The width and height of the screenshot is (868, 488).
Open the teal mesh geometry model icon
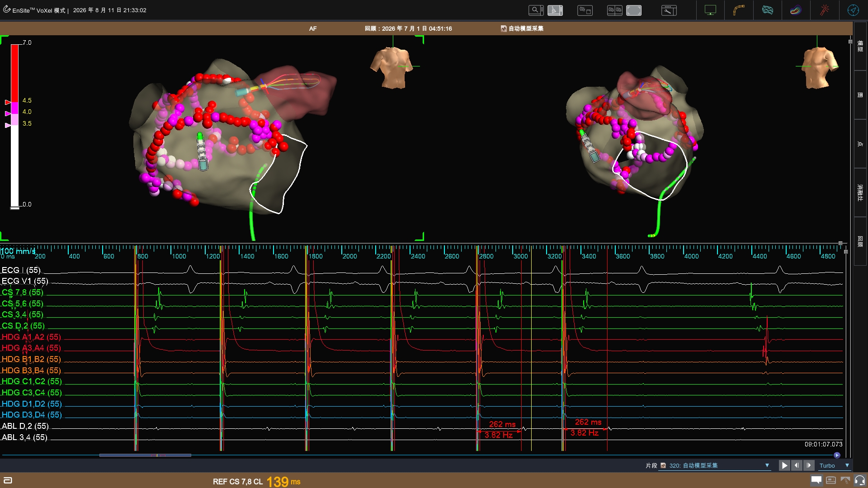pyautogui.click(x=767, y=10)
